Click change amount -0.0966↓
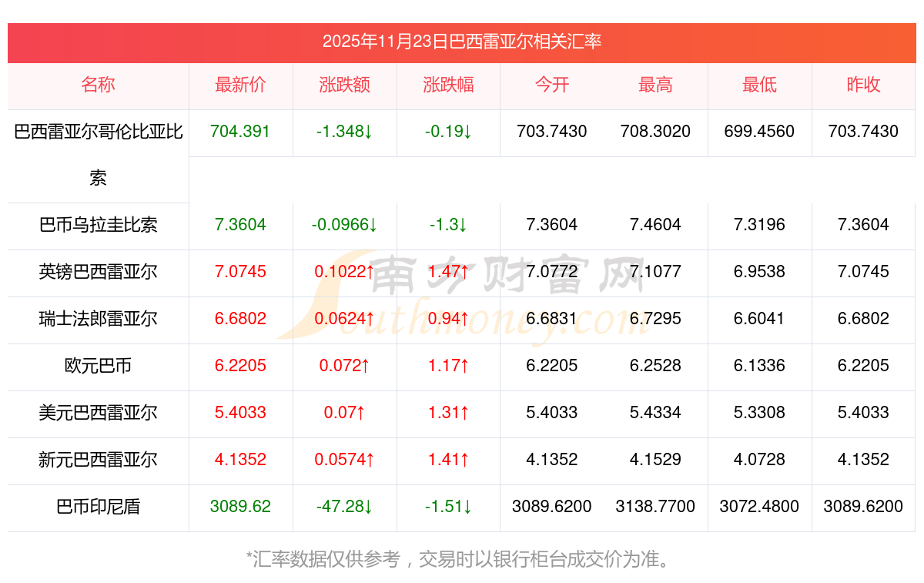This screenshot has width=924, height=583. click(344, 225)
